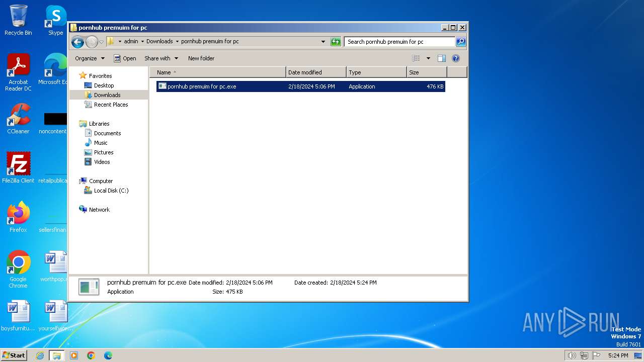This screenshot has height=362, width=644.
Task: Select the CCleaner desktop shortcut
Action: [x=18, y=119]
